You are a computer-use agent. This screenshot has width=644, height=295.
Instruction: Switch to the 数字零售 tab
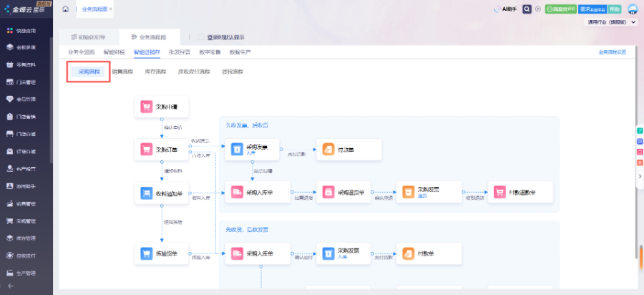pyautogui.click(x=210, y=52)
